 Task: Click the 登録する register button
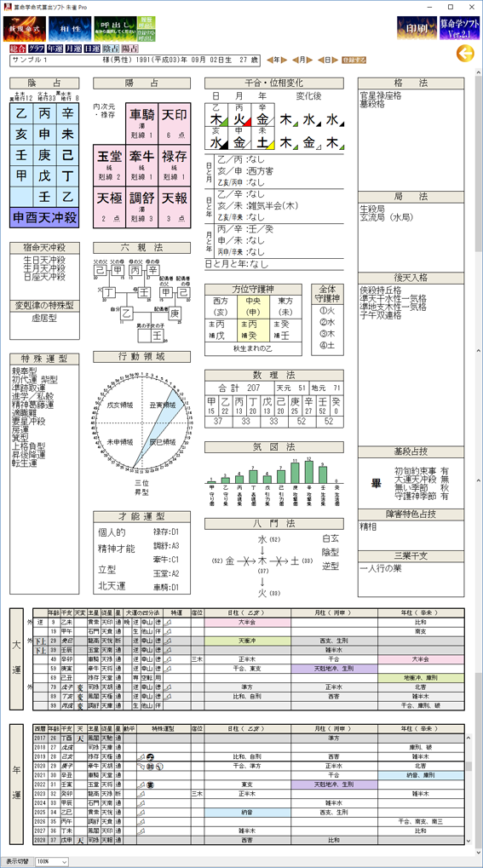click(354, 60)
